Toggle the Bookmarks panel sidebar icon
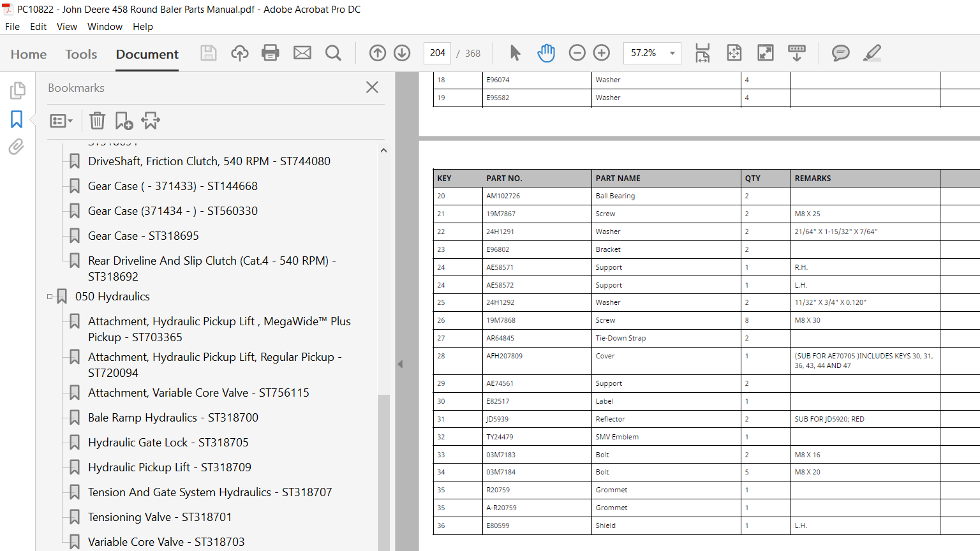The width and height of the screenshot is (980, 551). (x=17, y=119)
